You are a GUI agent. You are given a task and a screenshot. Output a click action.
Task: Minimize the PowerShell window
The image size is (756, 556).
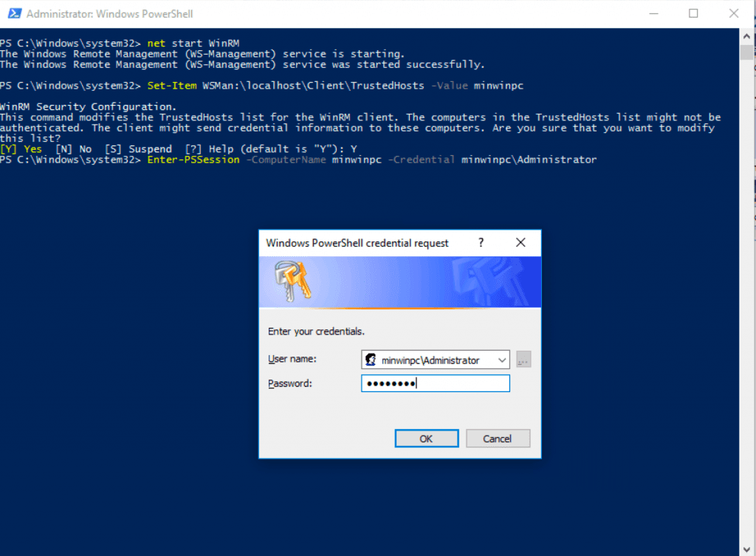pos(654,13)
